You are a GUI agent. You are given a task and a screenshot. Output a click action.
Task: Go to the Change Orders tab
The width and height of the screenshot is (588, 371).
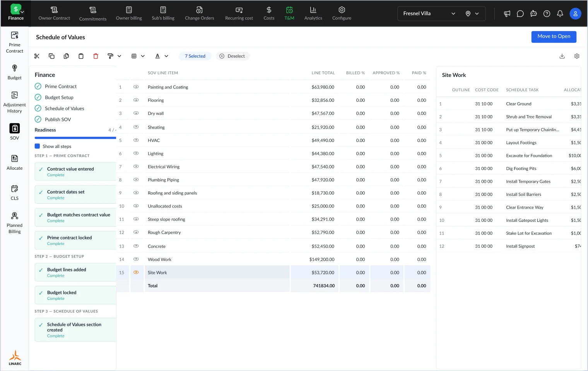[x=200, y=14]
